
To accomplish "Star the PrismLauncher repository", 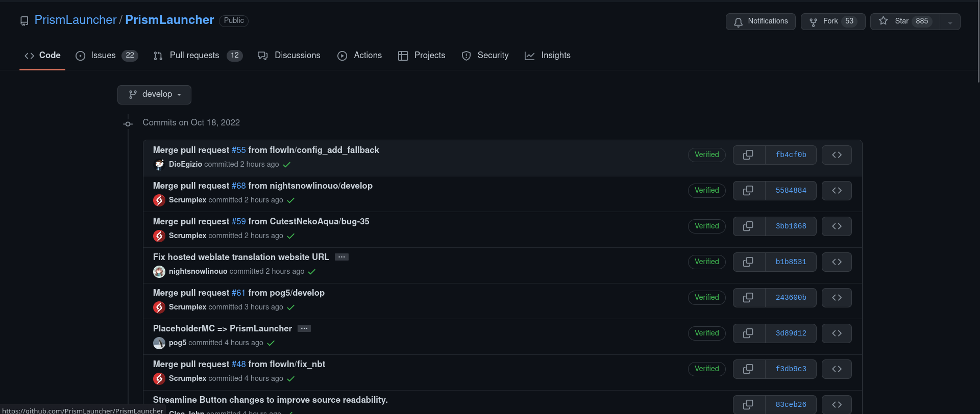I will tap(905, 21).
